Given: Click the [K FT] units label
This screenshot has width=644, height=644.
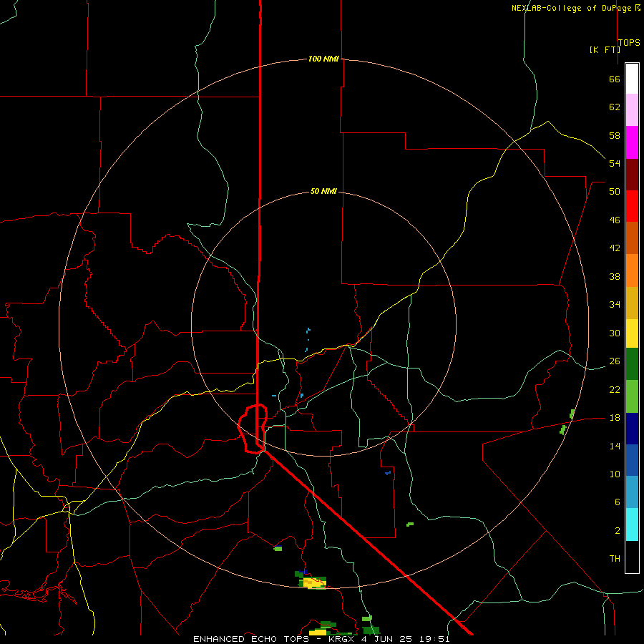Looking at the screenshot, I should (605, 49).
